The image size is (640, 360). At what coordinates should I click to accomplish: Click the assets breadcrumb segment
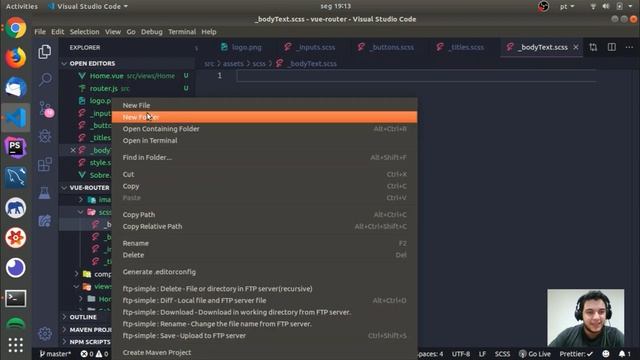(x=233, y=64)
